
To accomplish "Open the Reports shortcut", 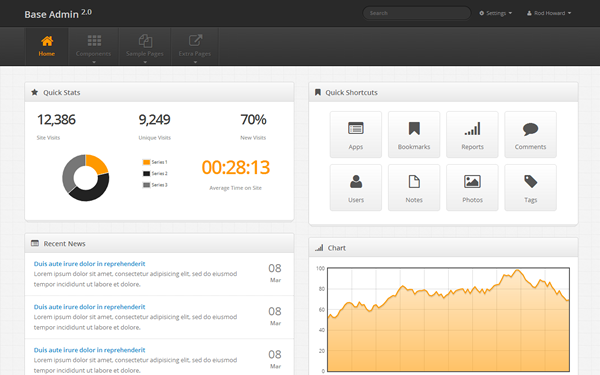I will [472, 134].
